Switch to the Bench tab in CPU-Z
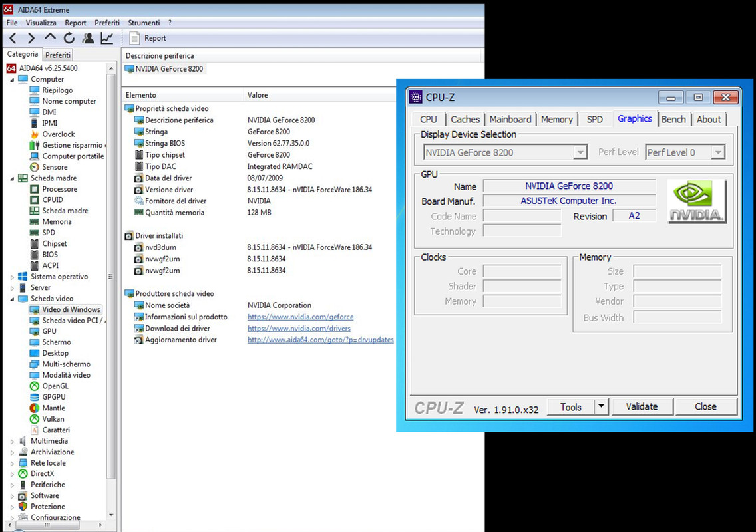 [x=673, y=119]
